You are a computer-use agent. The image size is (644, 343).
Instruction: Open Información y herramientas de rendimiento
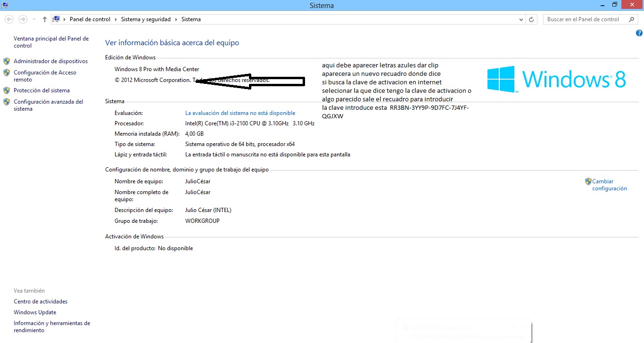pyautogui.click(x=52, y=327)
